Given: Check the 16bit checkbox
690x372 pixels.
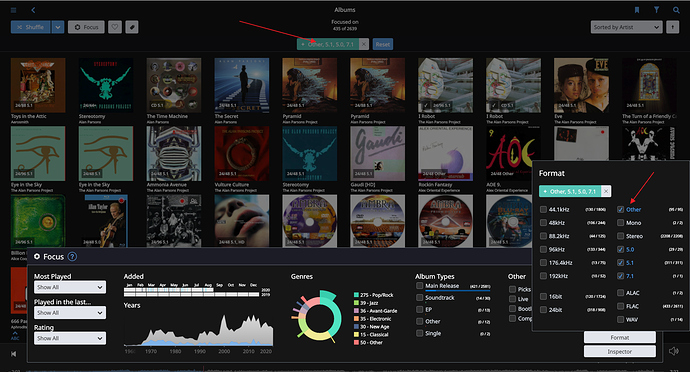Looking at the screenshot, I should (543, 296).
